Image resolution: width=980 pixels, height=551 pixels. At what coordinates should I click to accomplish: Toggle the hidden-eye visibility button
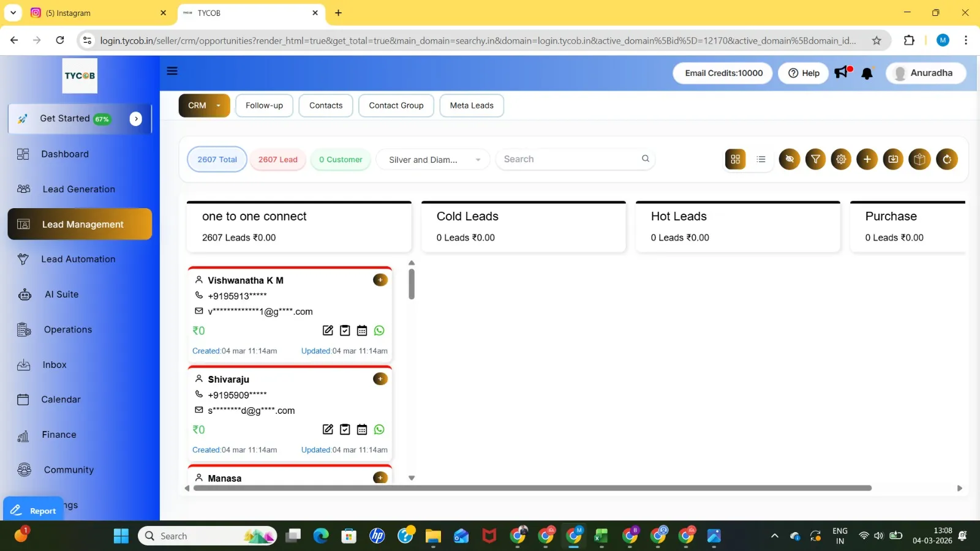pos(790,159)
